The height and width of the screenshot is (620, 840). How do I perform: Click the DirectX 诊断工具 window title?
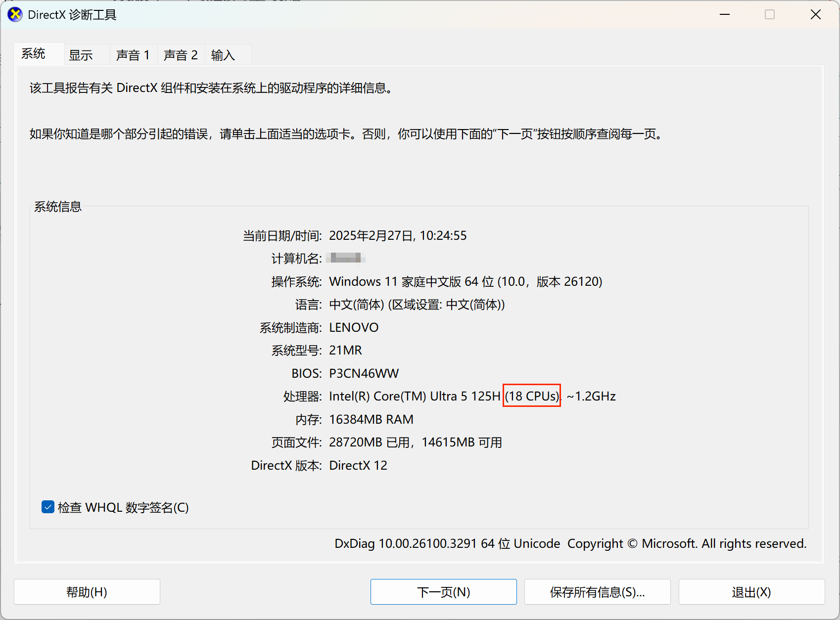72,15
